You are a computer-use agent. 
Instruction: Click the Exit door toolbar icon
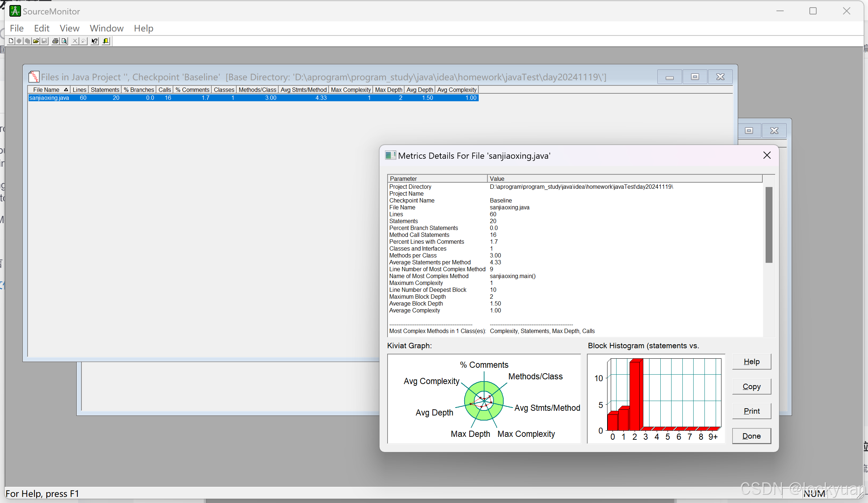[x=106, y=41]
